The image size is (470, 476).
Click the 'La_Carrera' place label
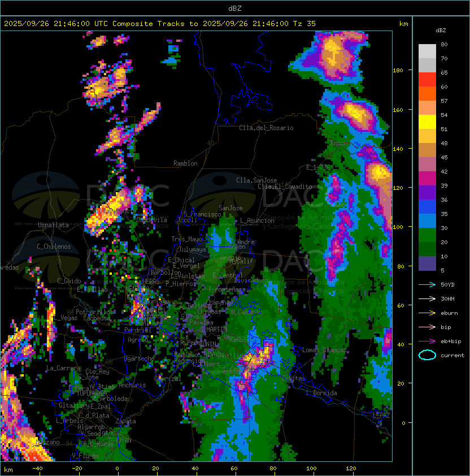click(63, 368)
